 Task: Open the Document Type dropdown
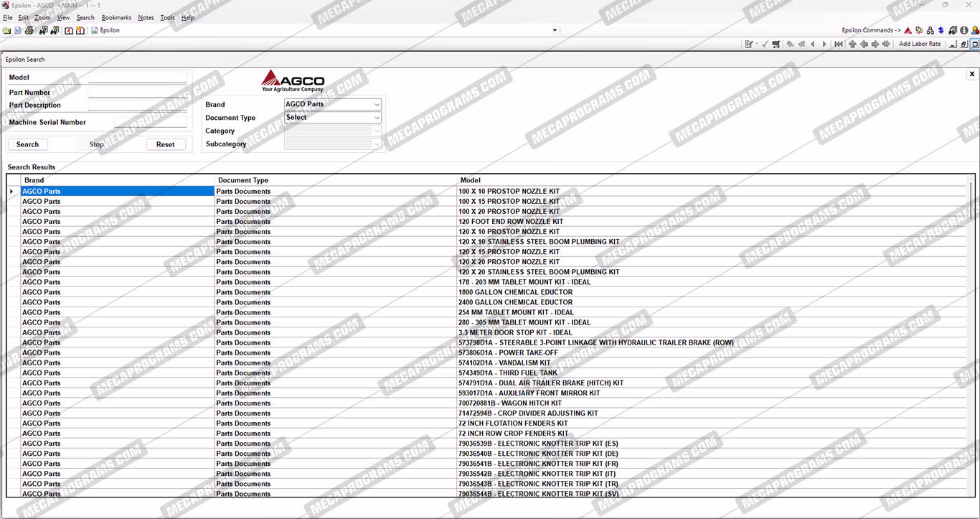377,118
